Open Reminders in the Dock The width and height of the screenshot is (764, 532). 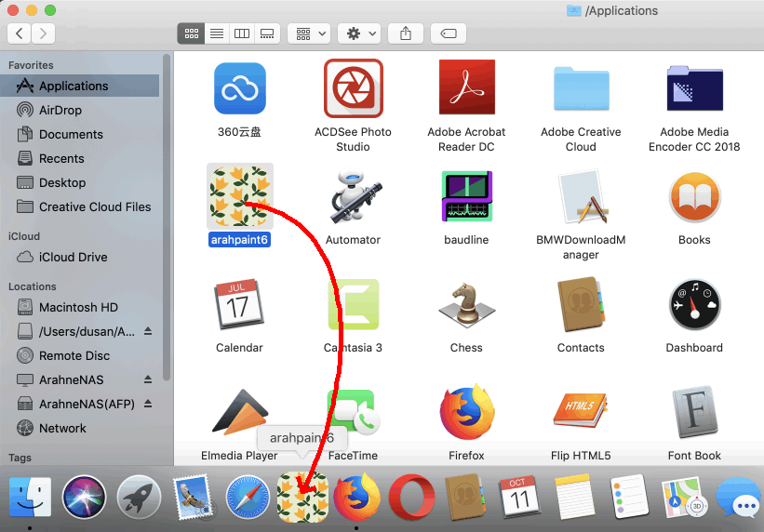[x=629, y=498]
